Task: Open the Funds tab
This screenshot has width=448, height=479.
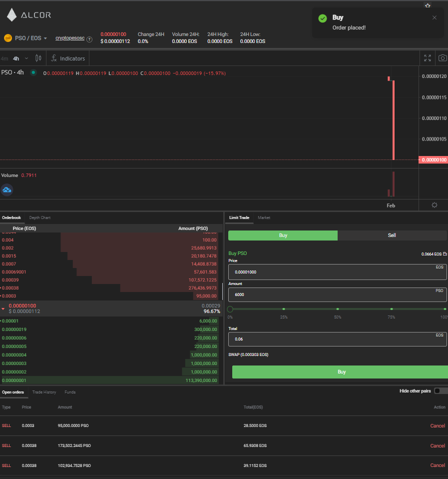Action: pyautogui.click(x=70, y=392)
